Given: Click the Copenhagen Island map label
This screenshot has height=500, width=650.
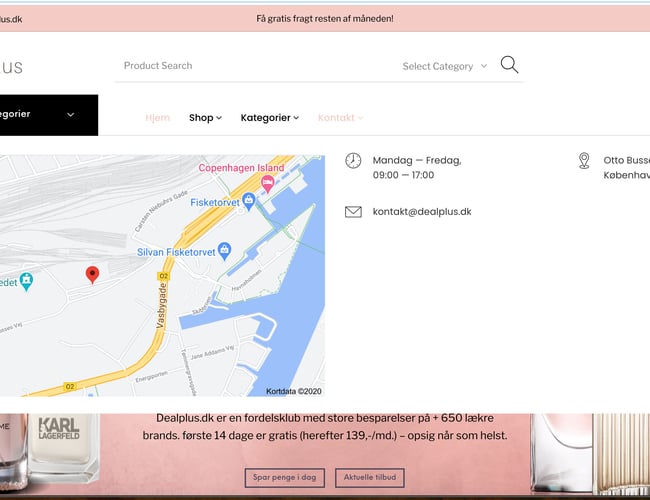Looking at the screenshot, I should pyautogui.click(x=241, y=168).
